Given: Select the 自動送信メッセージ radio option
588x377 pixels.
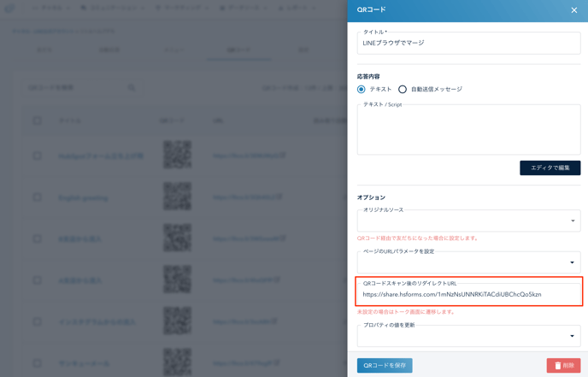Looking at the screenshot, I should click(403, 89).
